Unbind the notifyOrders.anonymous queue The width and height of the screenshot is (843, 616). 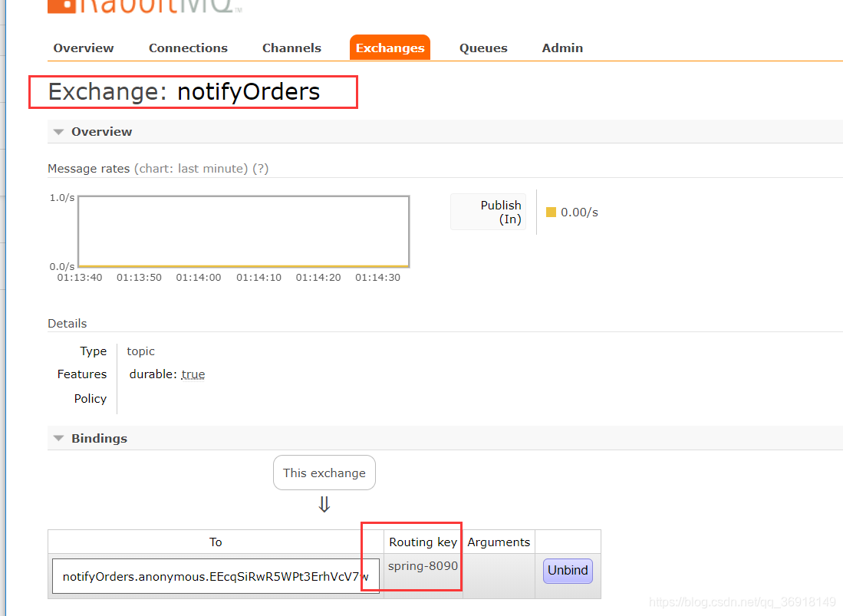click(568, 570)
